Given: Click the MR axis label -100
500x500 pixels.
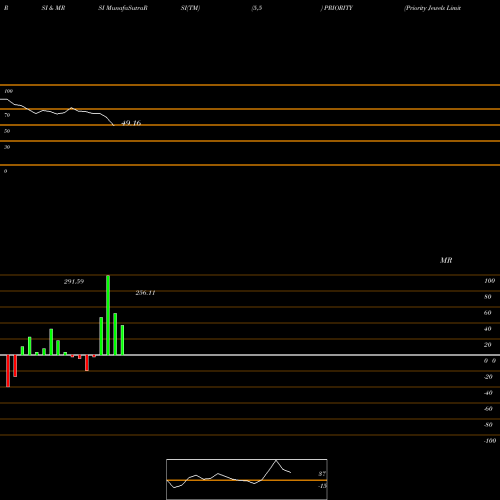Looking at the screenshot, I should (490, 441).
